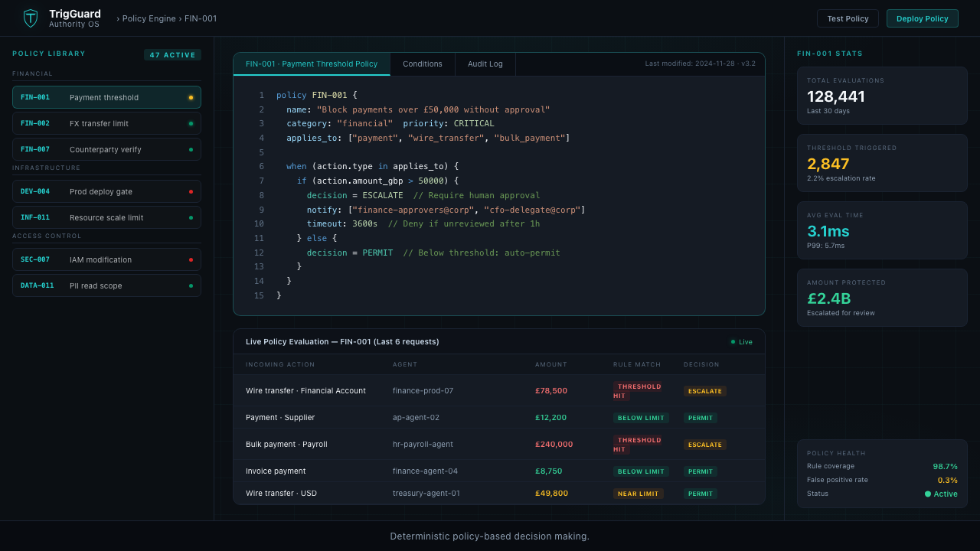Click the DECISION column header
Viewport: 980px width, 551px height.
coord(702,364)
